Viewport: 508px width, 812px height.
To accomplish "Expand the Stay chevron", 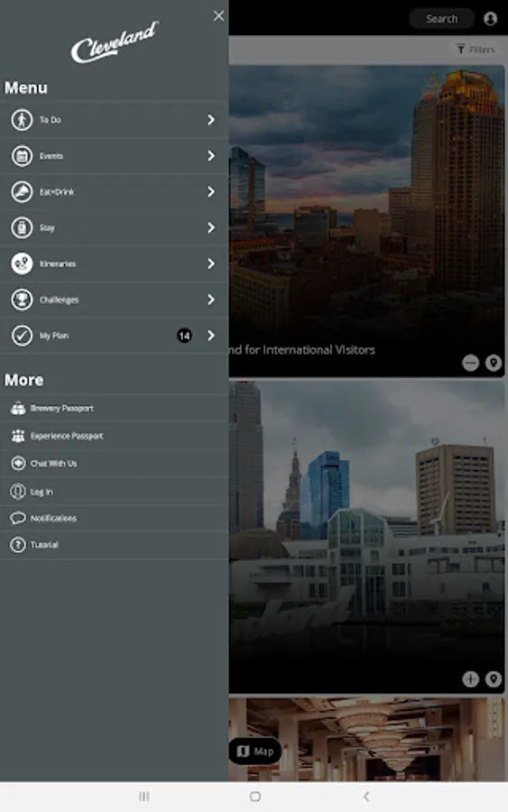I will pyautogui.click(x=211, y=228).
